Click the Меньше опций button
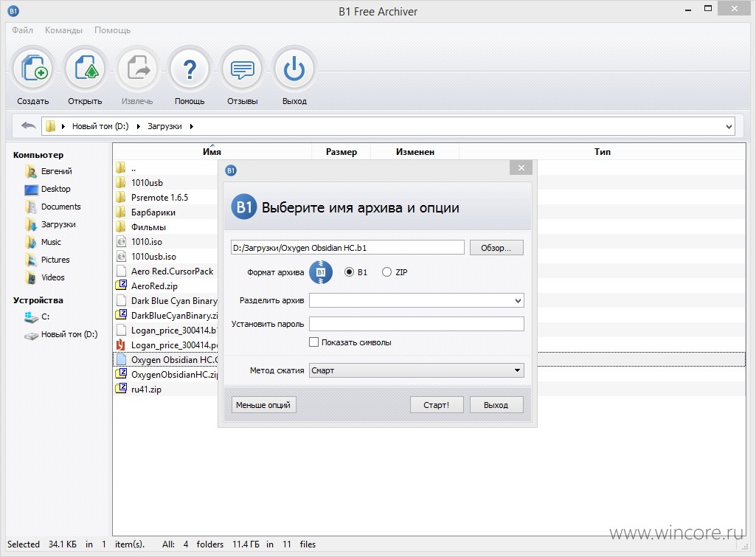Screen dimensions: 756x557 (x=263, y=404)
